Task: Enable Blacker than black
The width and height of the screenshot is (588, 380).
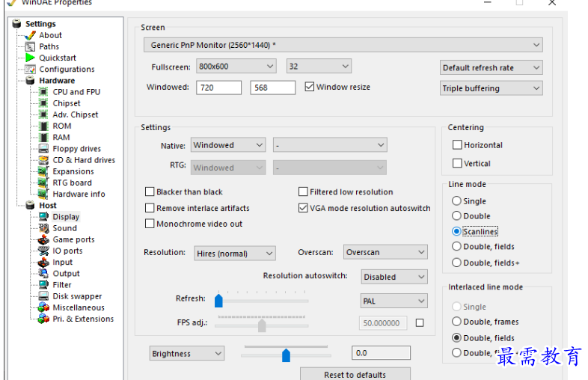Action: [x=150, y=191]
